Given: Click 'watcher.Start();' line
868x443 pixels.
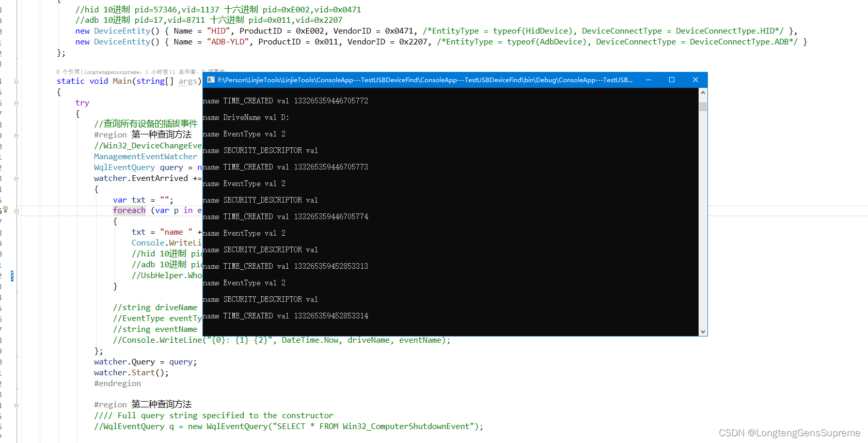Looking at the screenshot, I should [x=131, y=373].
